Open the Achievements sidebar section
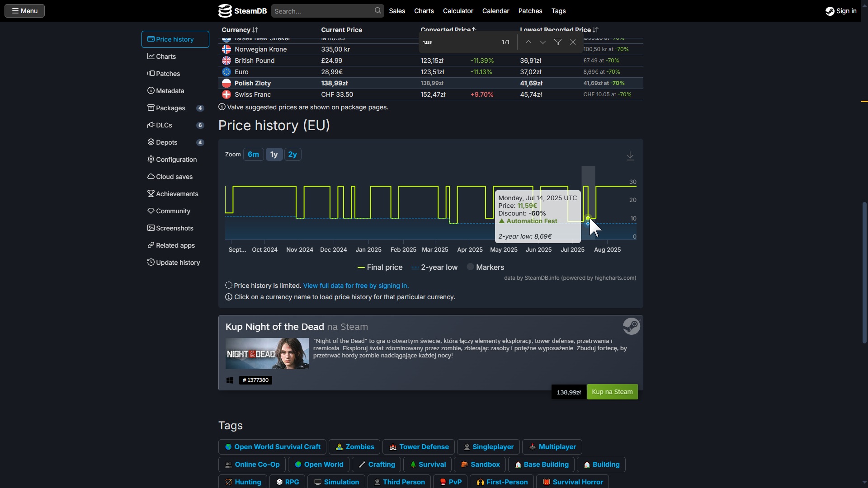Image resolution: width=868 pixels, height=488 pixels. point(176,194)
